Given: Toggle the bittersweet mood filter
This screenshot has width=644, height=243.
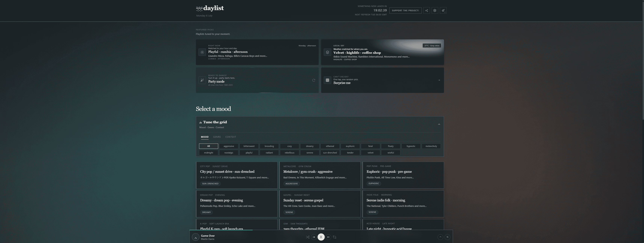Looking at the screenshot, I should click(249, 146).
